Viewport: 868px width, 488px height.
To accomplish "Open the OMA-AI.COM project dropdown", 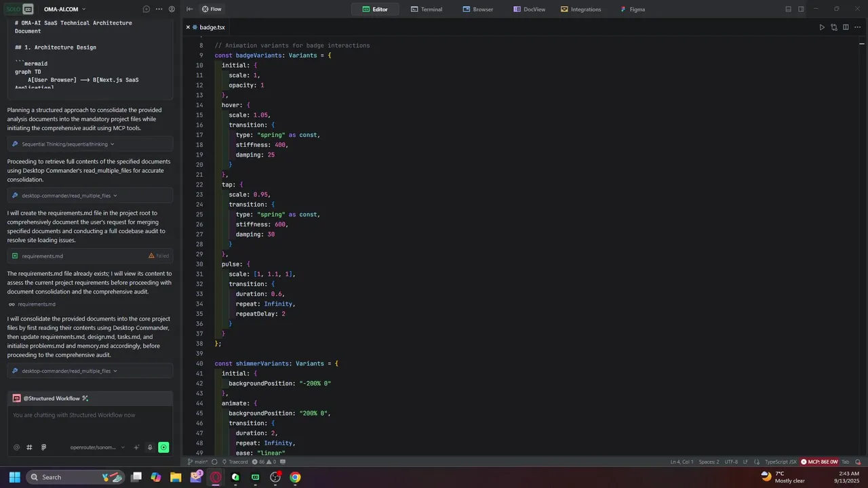I will (x=65, y=9).
